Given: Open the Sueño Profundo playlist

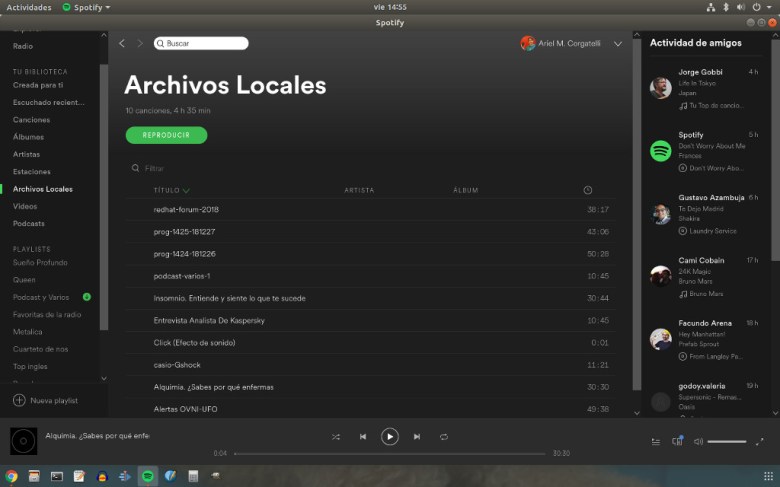Looking at the screenshot, I should pos(40,263).
